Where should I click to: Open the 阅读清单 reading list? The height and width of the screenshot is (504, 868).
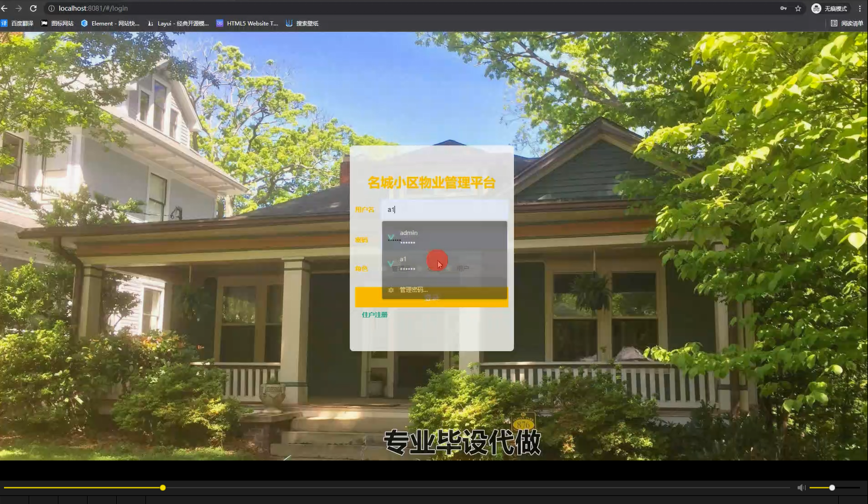(849, 23)
